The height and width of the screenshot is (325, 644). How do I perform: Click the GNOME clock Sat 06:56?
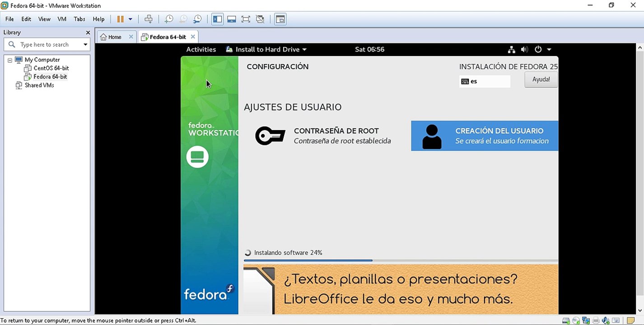369,49
